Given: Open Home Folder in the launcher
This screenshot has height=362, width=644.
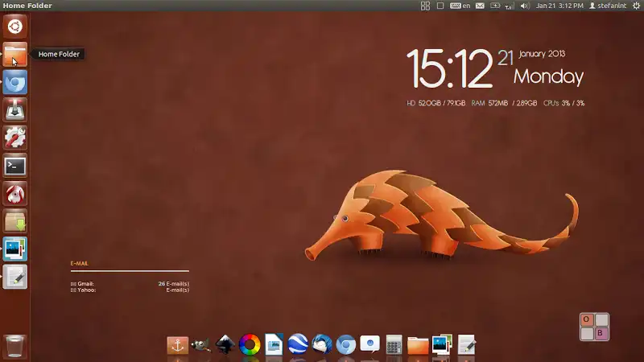Looking at the screenshot, I should (14, 54).
